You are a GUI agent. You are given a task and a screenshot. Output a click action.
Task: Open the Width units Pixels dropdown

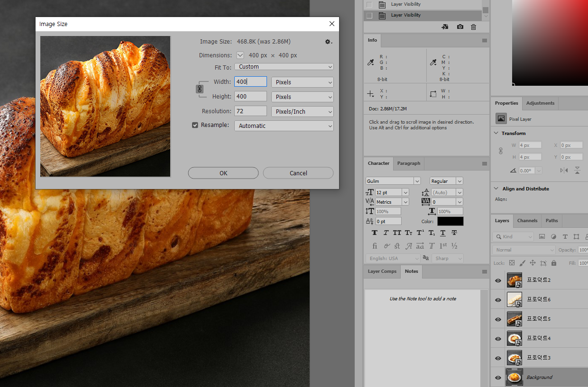point(303,82)
